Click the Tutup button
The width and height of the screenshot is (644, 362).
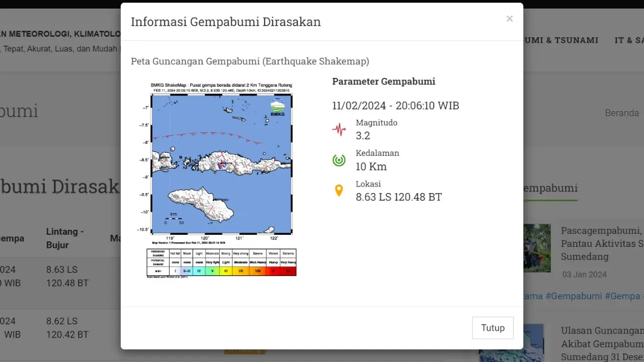point(493,328)
